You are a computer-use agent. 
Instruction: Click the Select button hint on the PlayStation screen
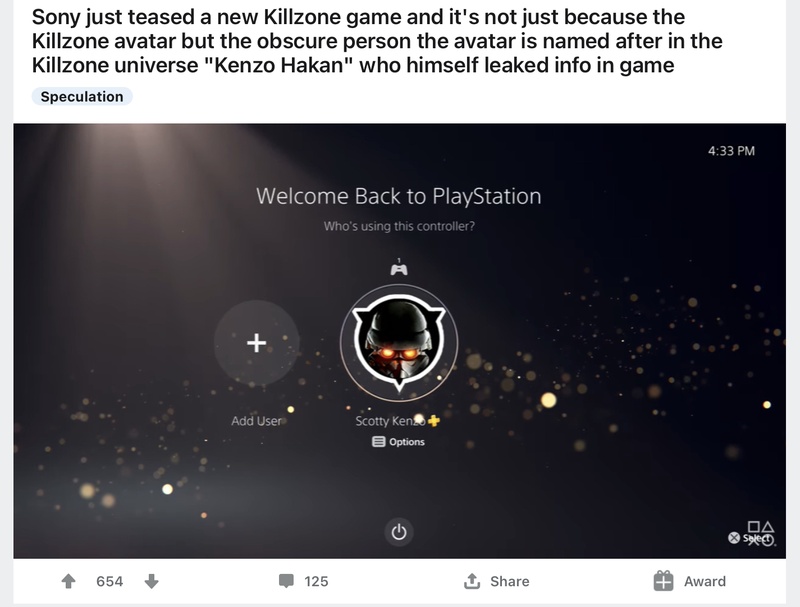[751, 537]
